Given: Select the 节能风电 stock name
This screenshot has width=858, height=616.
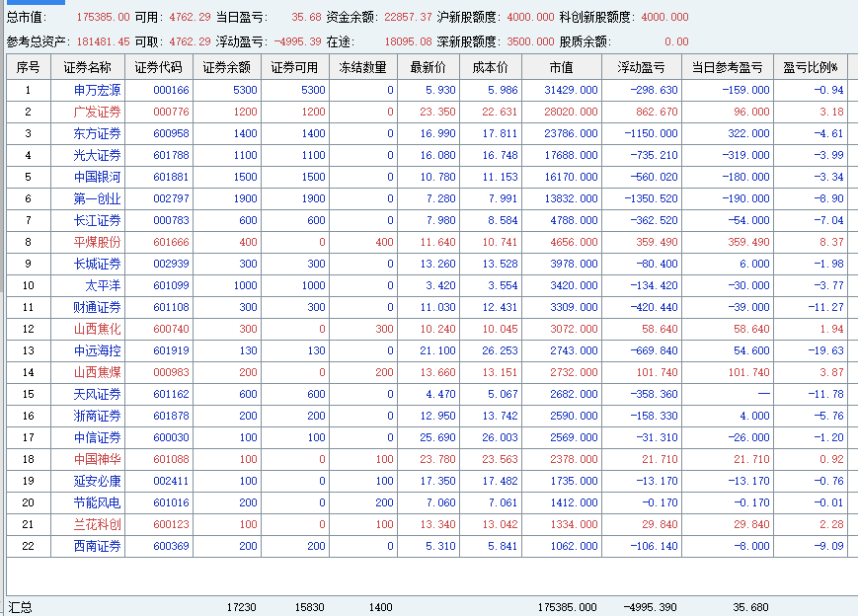Looking at the screenshot, I should (98, 502).
